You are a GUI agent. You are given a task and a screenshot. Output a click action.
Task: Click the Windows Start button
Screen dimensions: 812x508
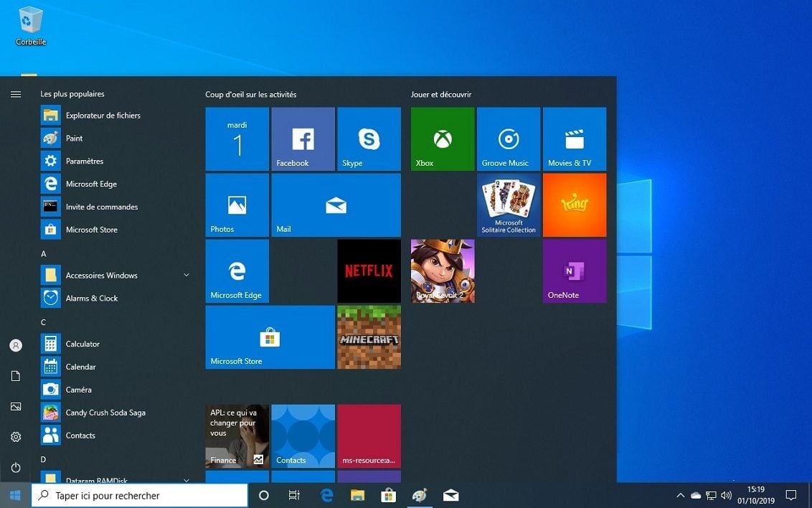coord(16,496)
